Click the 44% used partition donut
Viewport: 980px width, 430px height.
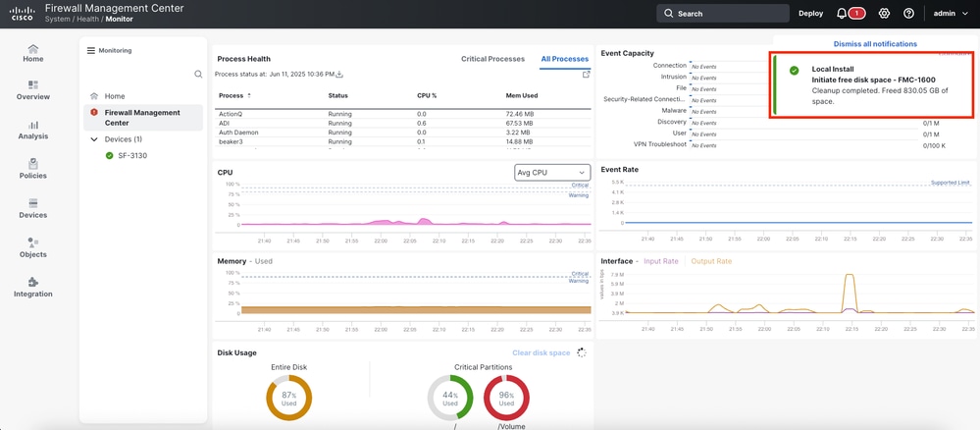(x=450, y=398)
